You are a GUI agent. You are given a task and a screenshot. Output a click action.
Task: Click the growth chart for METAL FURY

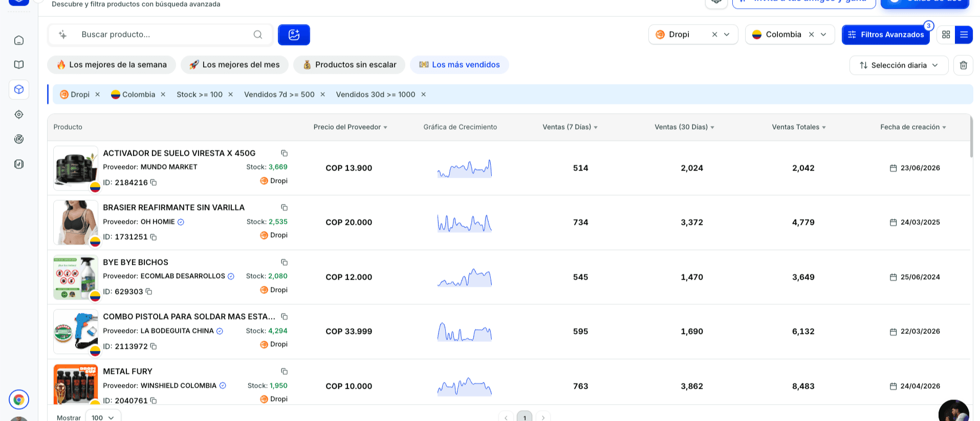click(x=465, y=386)
